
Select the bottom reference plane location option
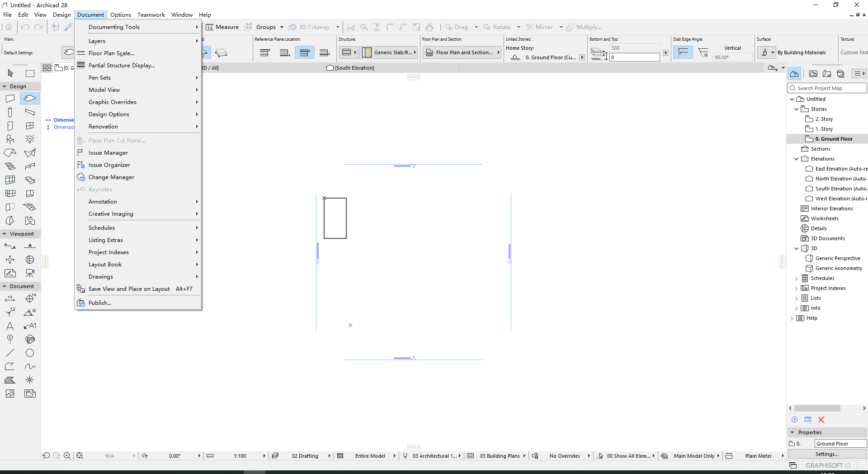(x=325, y=52)
